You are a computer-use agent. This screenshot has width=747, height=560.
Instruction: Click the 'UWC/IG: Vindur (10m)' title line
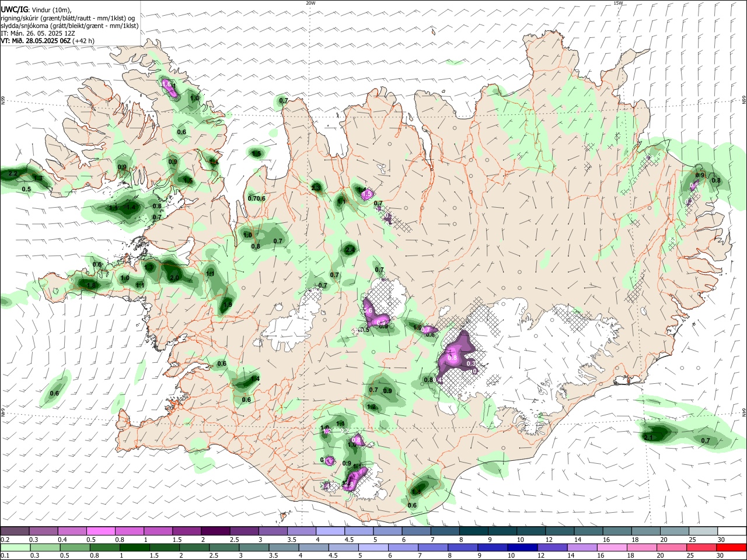(x=36, y=10)
